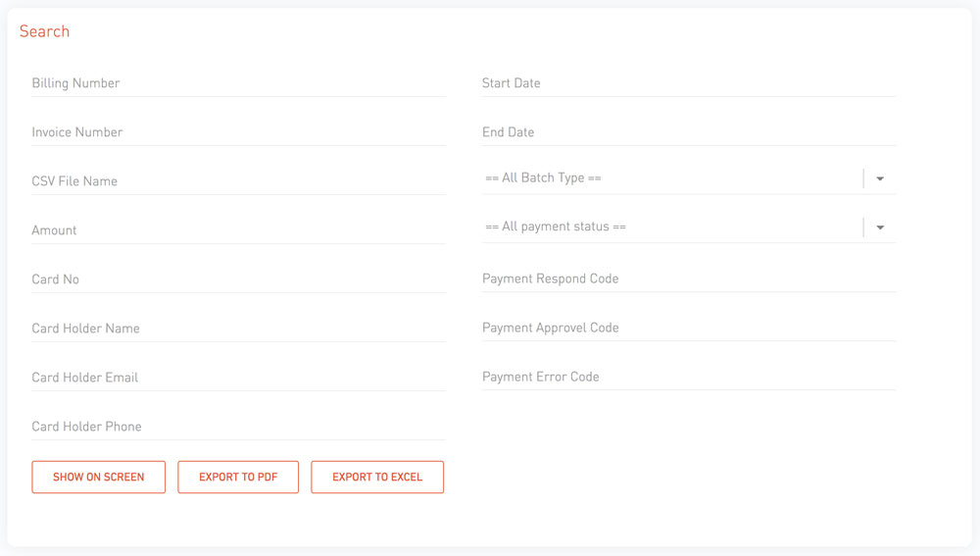Select the Payment Error Code field
Screen dimensions: 980x556
(x=689, y=378)
